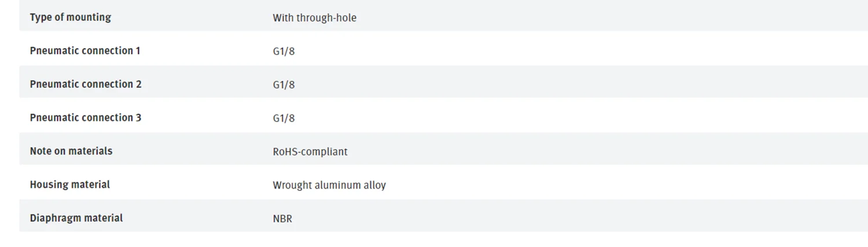The image size is (868, 247).
Task: Click the With through-hole value
Action: (x=314, y=18)
